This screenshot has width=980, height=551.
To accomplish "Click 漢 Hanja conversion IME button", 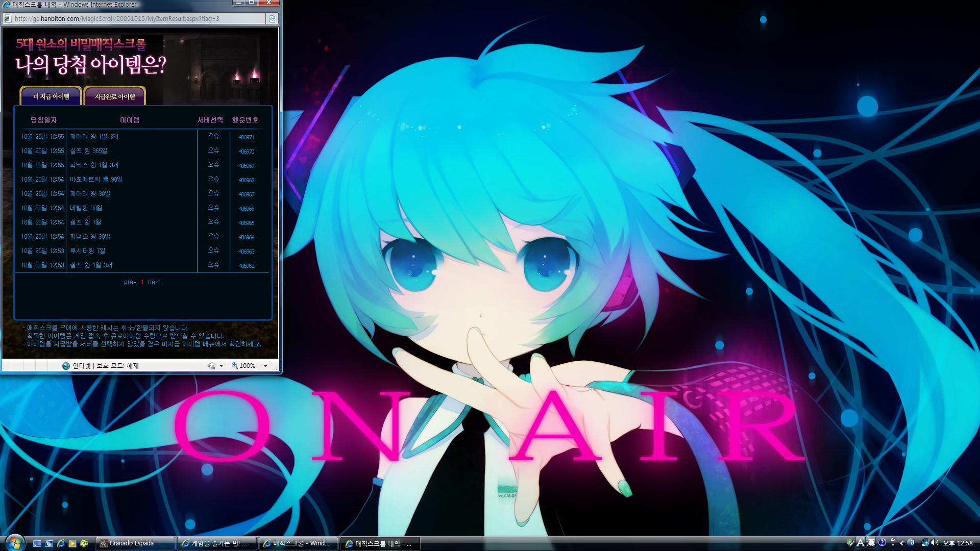I will [871, 543].
